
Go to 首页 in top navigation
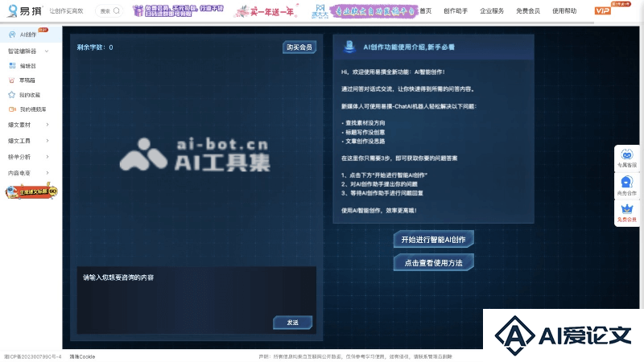[426, 11]
